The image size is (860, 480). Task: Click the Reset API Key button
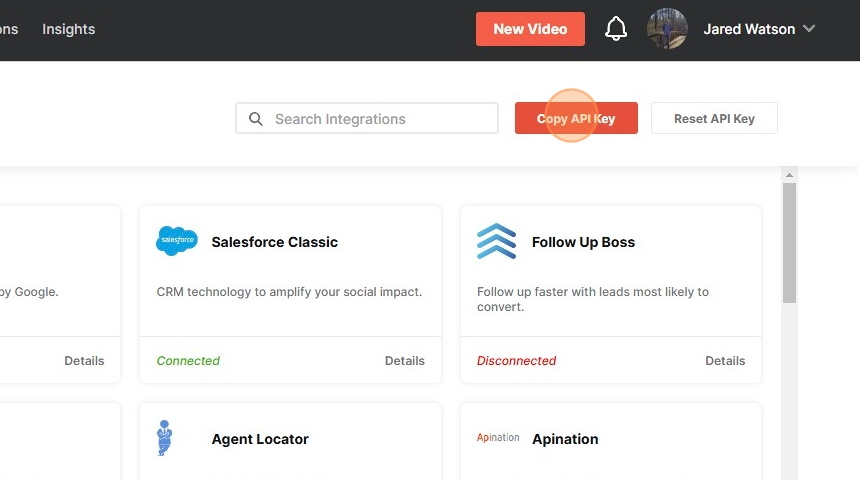pos(714,118)
